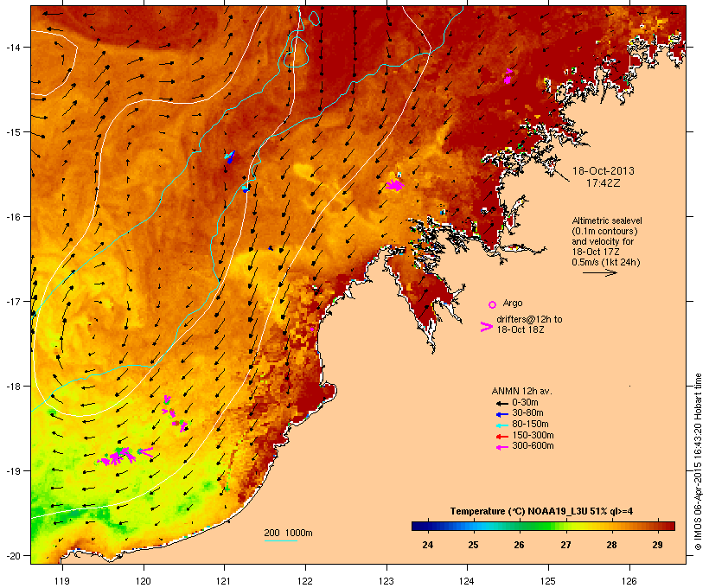Click the 123 longitude axis label

(386, 581)
